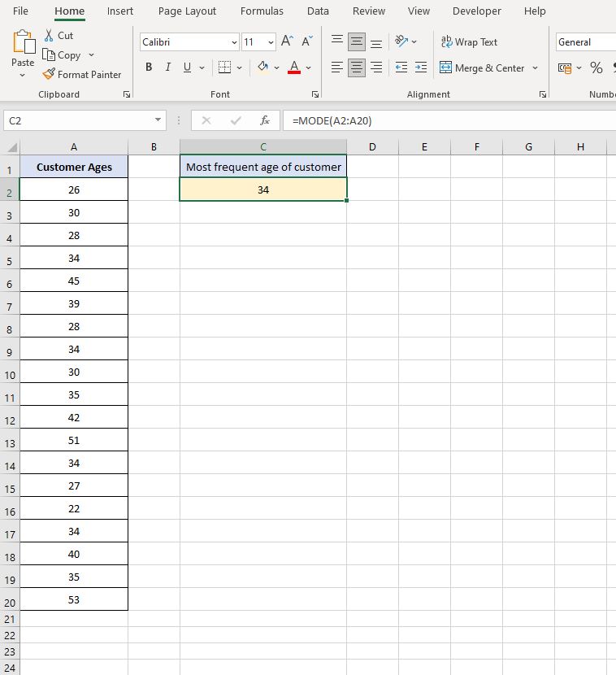This screenshot has height=675, width=616.
Task: Switch to the Review tab
Action: (x=369, y=11)
